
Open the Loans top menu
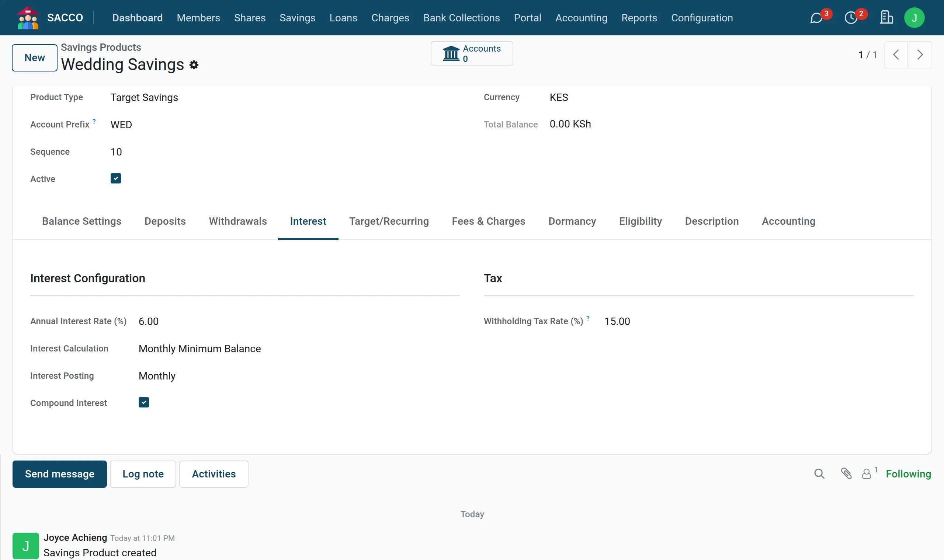tap(343, 18)
